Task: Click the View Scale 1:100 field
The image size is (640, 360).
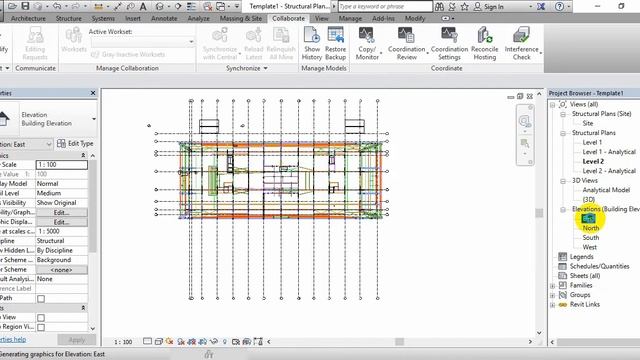Action: (x=62, y=164)
